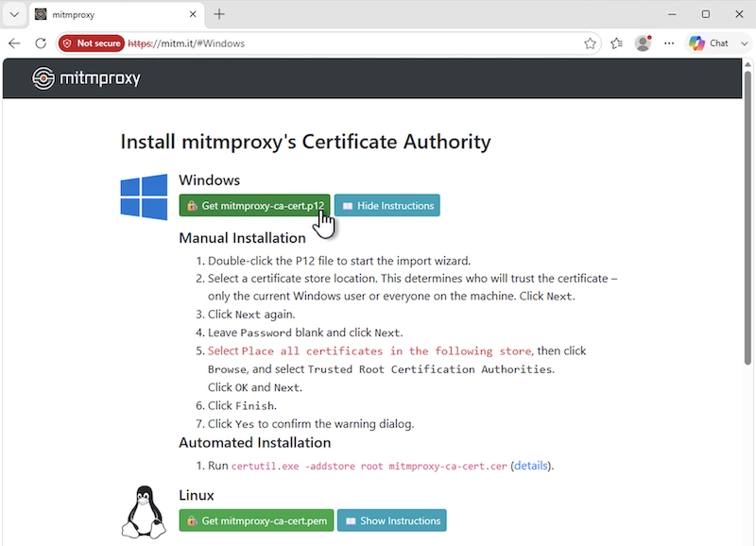Click the Linux penguin image
The width and height of the screenshot is (756, 546).
(x=144, y=512)
